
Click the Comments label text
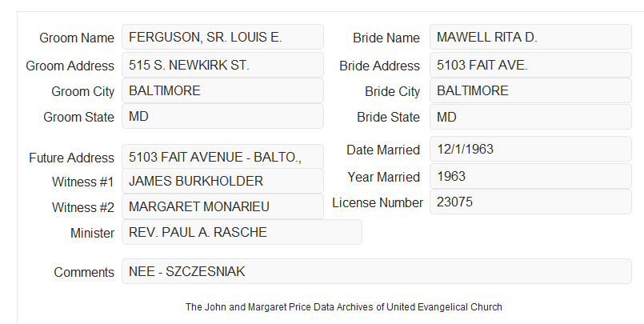coord(84,272)
